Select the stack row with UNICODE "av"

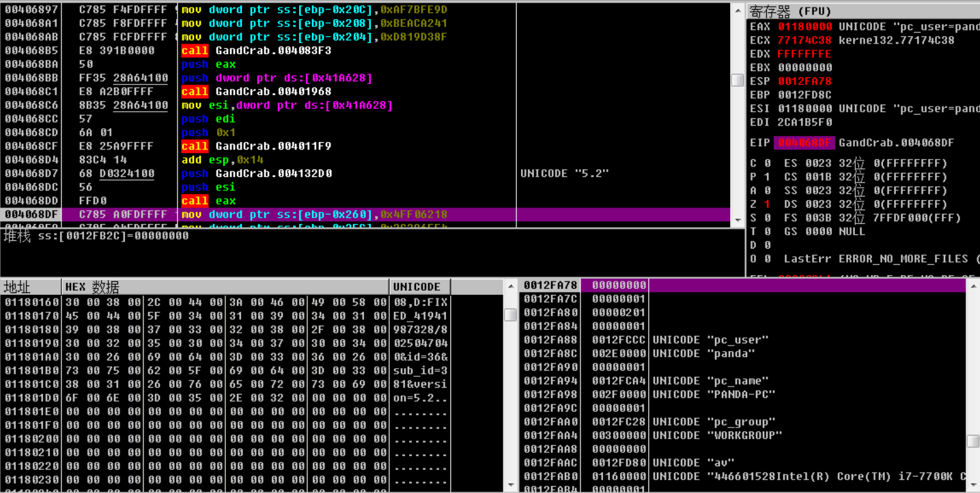coord(743,463)
